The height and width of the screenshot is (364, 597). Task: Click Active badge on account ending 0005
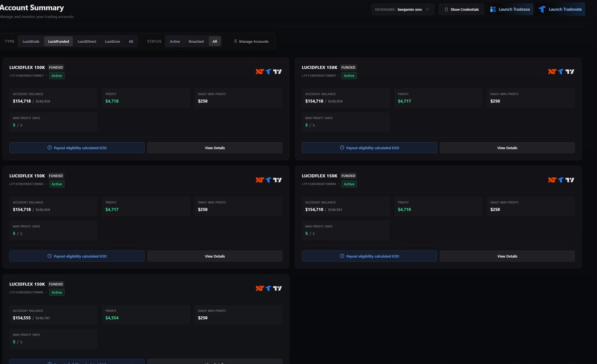click(x=349, y=76)
